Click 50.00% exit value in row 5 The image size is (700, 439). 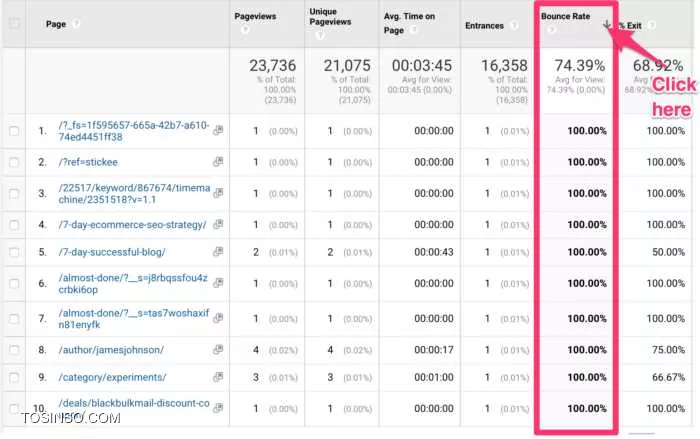click(668, 252)
